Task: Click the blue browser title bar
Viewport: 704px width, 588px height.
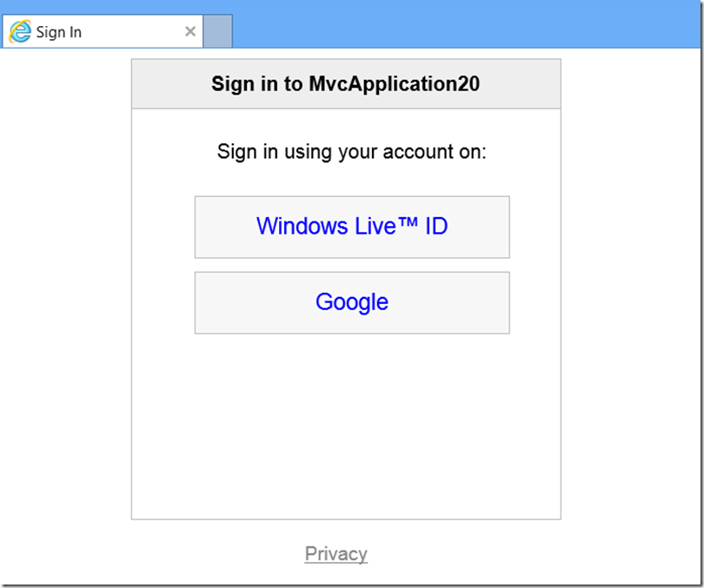Action: (x=467, y=24)
